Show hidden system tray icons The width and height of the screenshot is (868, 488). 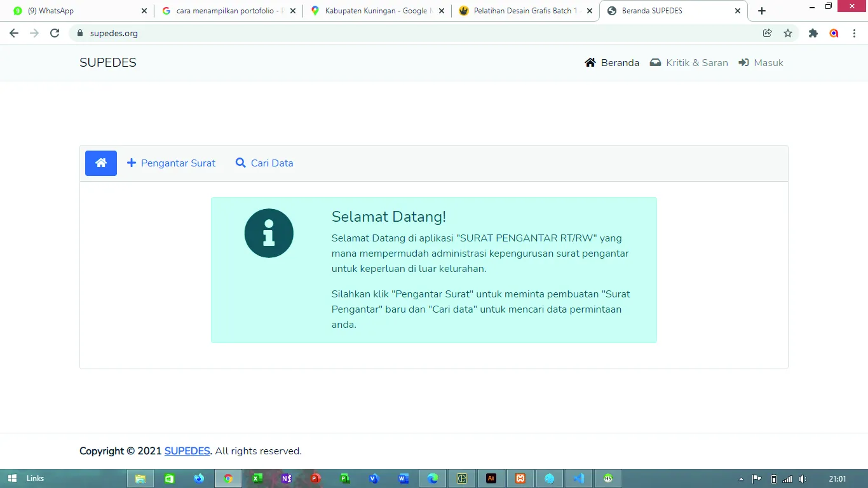(x=741, y=479)
